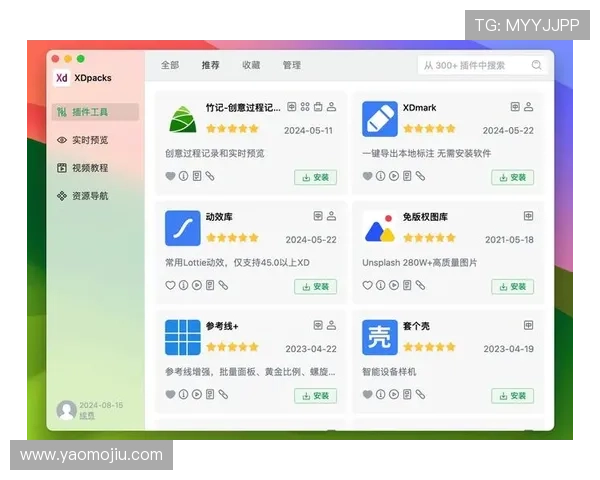Click the panel icon on 免版权图库 card header

coord(528,216)
